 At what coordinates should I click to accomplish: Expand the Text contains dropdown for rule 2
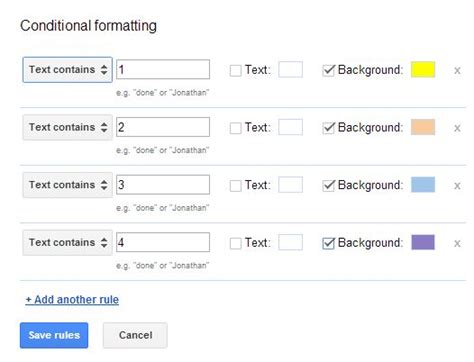click(x=68, y=127)
